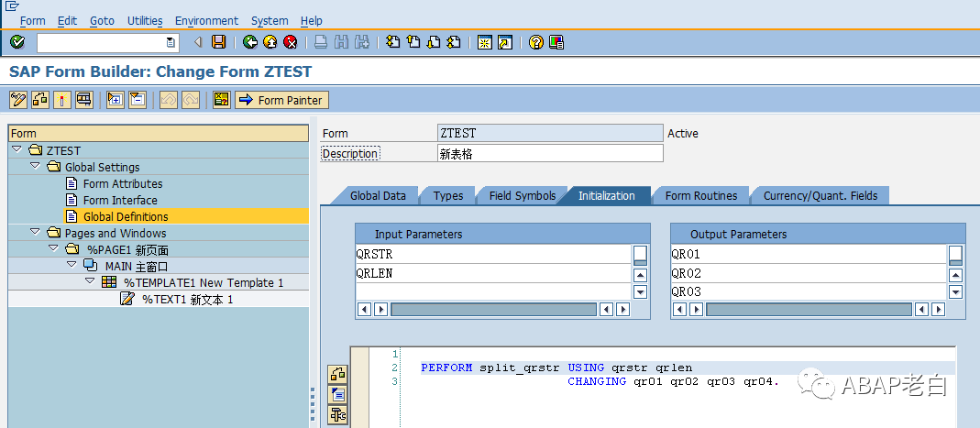Collapse the Global Settings folder
This screenshot has height=428, width=980.
coord(34,166)
